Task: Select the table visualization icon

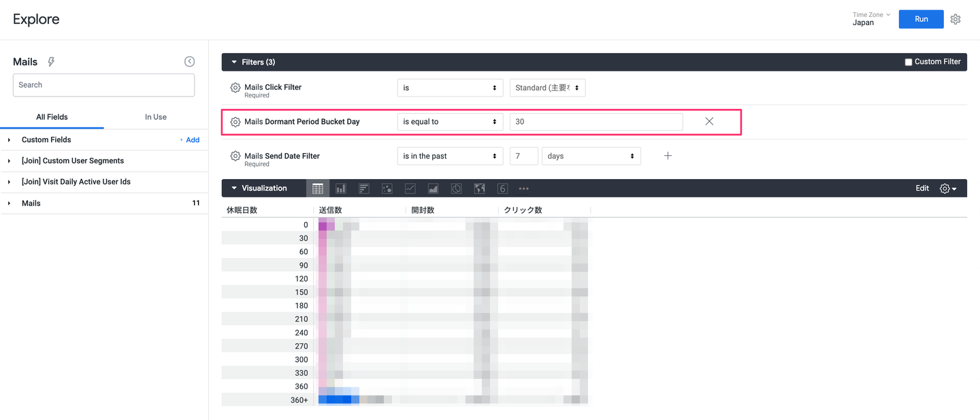Action: coord(318,189)
